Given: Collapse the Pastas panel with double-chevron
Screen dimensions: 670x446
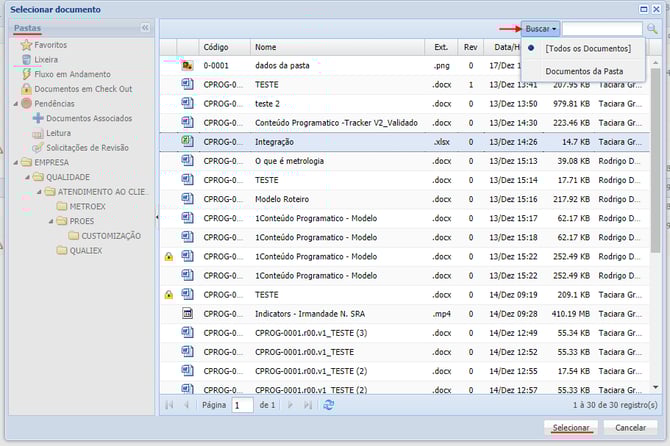Looking at the screenshot, I should (145, 28).
